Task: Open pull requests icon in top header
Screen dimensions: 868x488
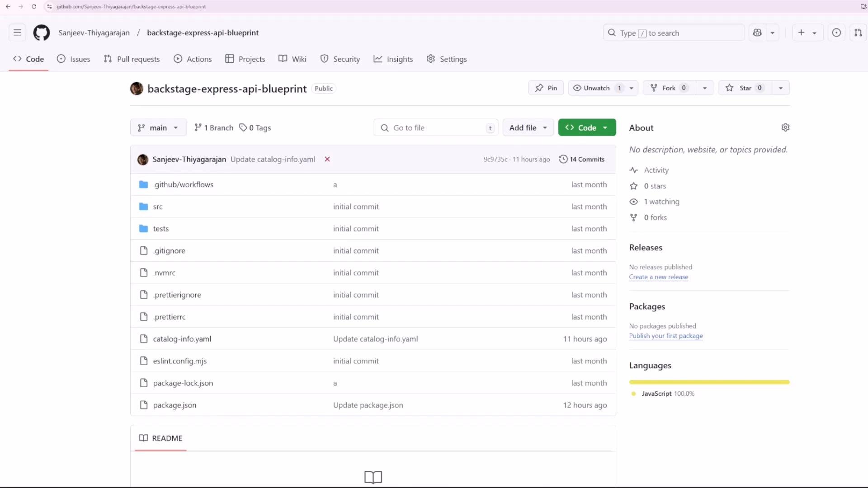Action: 858,33
